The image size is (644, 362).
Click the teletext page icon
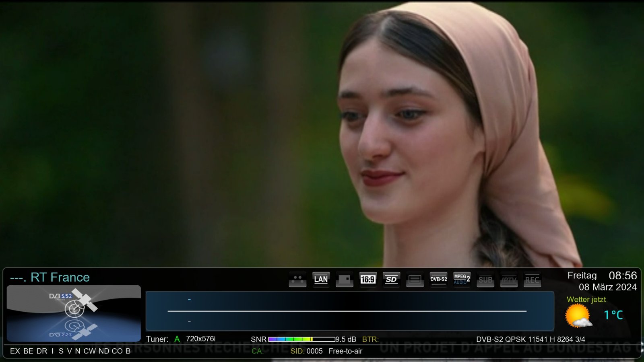click(415, 280)
